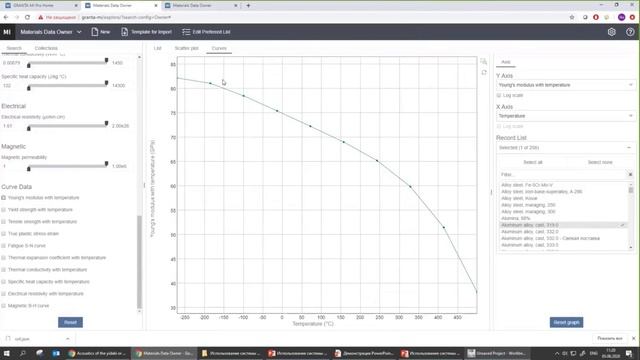Close the downloads bar

click(x=633, y=338)
